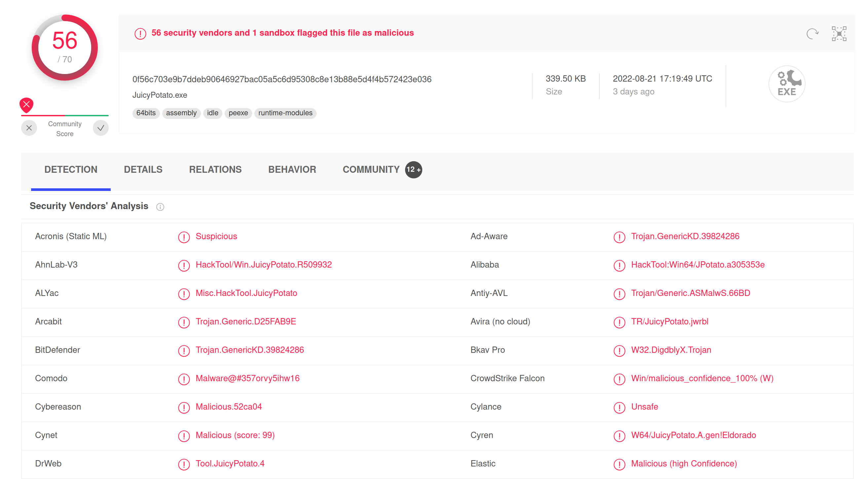Switch to the RELATIONS tab
This screenshot has height=479, width=868.
tap(214, 170)
